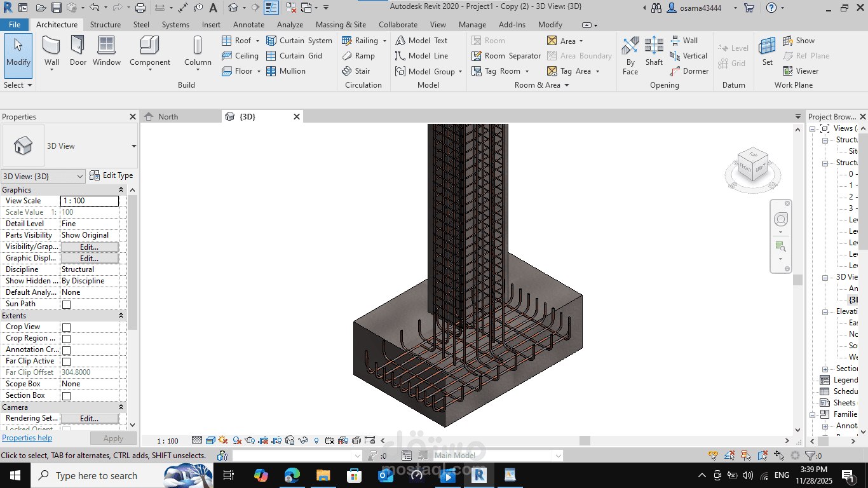The width and height of the screenshot is (868, 488).
Task: Click the View Scale 1 : 100 field
Action: point(90,201)
